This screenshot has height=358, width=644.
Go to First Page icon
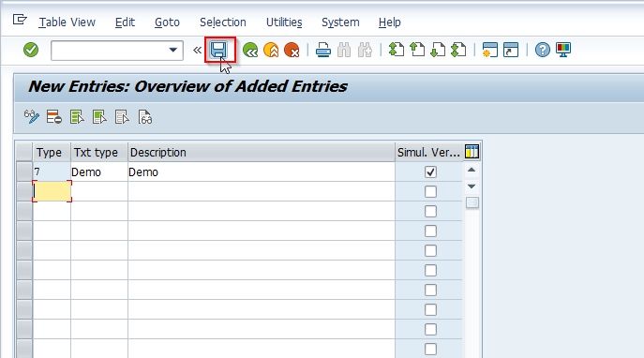coord(397,50)
